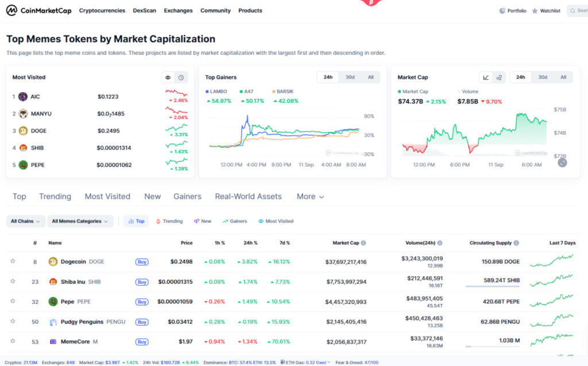Switch Most Visited to clock recent icon
Viewport: 588px width, 366px height.
[x=181, y=78]
